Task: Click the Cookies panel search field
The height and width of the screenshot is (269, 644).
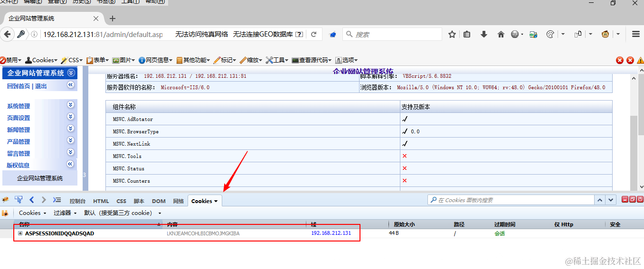Action: [511, 200]
